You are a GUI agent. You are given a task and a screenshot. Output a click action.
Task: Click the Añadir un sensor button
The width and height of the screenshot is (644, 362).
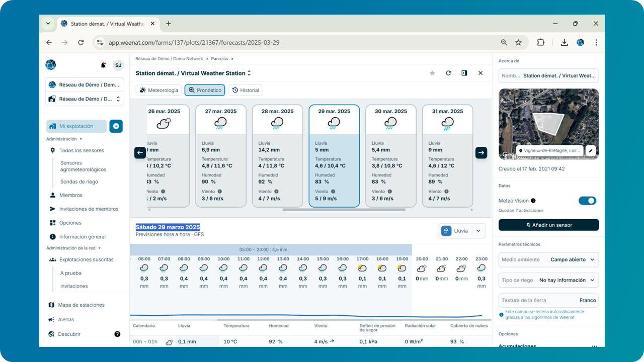pos(549,225)
